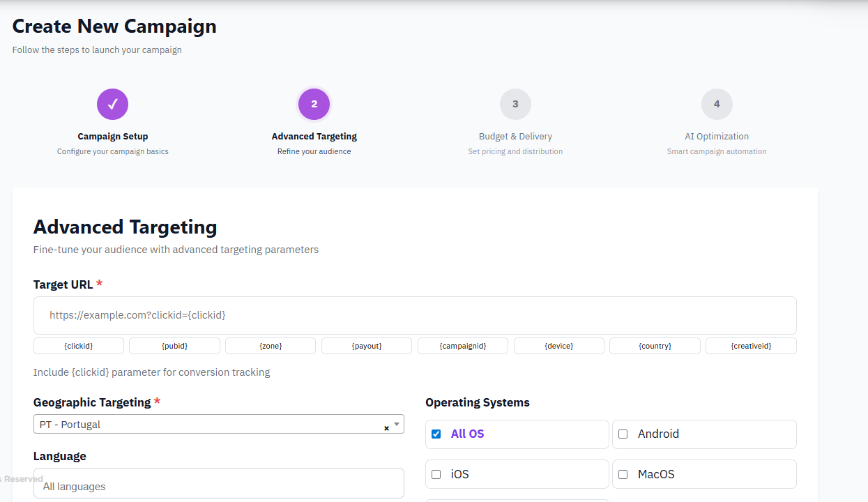Tick the iOS checkbox
The width and height of the screenshot is (868, 502).
pyautogui.click(x=436, y=474)
